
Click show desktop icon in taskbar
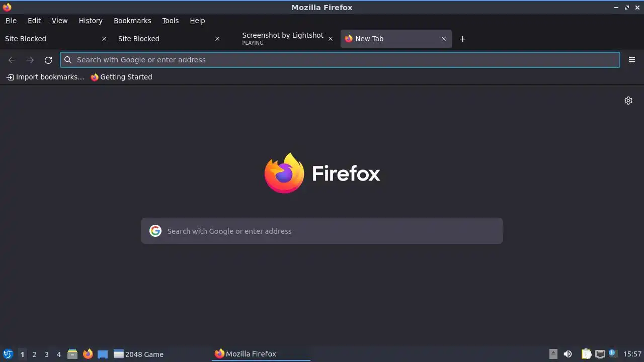click(x=103, y=354)
